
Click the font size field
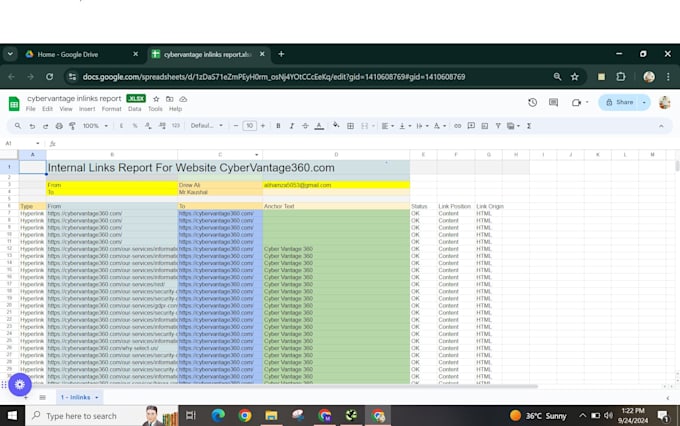(249, 126)
